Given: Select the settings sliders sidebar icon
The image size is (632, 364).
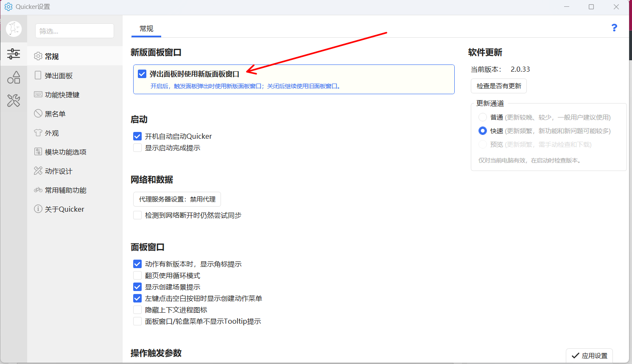Looking at the screenshot, I should [x=14, y=53].
